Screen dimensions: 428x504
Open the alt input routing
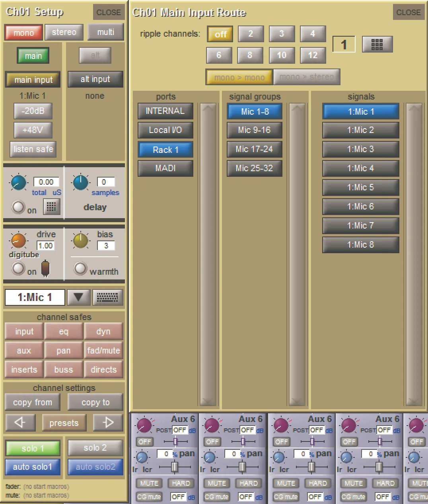pyautogui.click(x=95, y=79)
